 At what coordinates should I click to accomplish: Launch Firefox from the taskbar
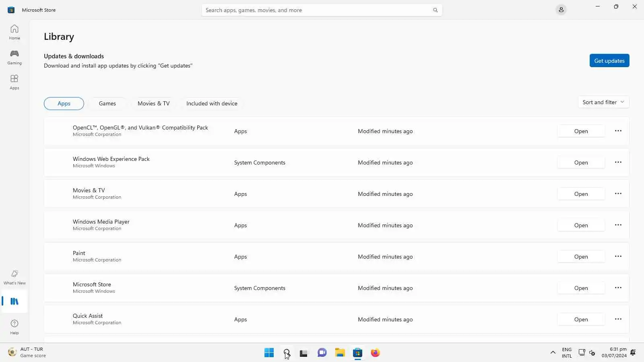[375, 353]
